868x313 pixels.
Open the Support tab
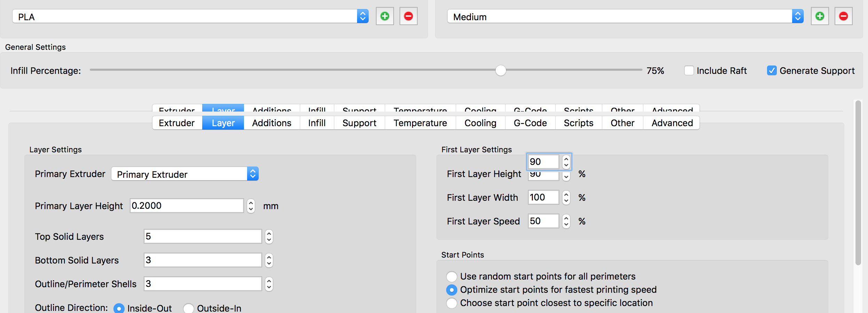[360, 123]
